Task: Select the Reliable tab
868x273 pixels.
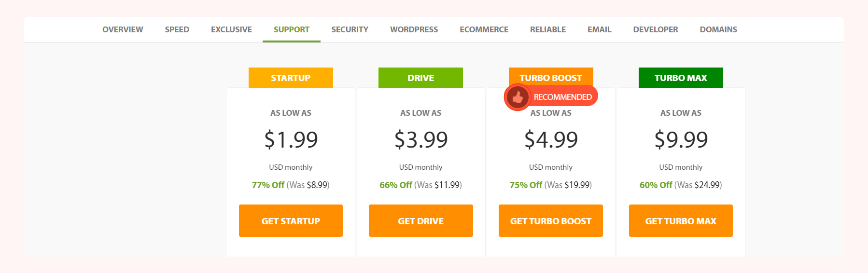Action: point(548,29)
